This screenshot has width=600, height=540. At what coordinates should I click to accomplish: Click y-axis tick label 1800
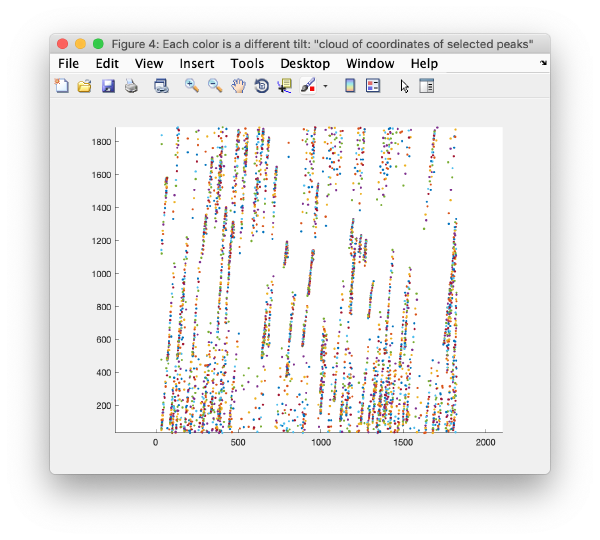coord(101,142)
